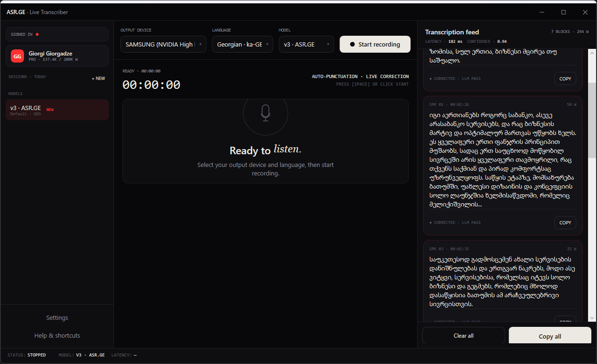This screenshot has width=597, height=364.
Task: Click the Ready to listen heading
Action: 266,150
